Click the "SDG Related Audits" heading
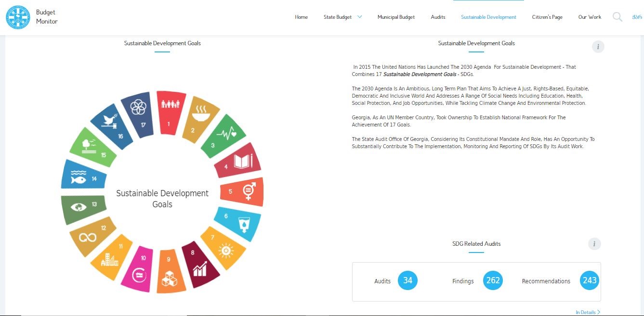 [476, 244]
